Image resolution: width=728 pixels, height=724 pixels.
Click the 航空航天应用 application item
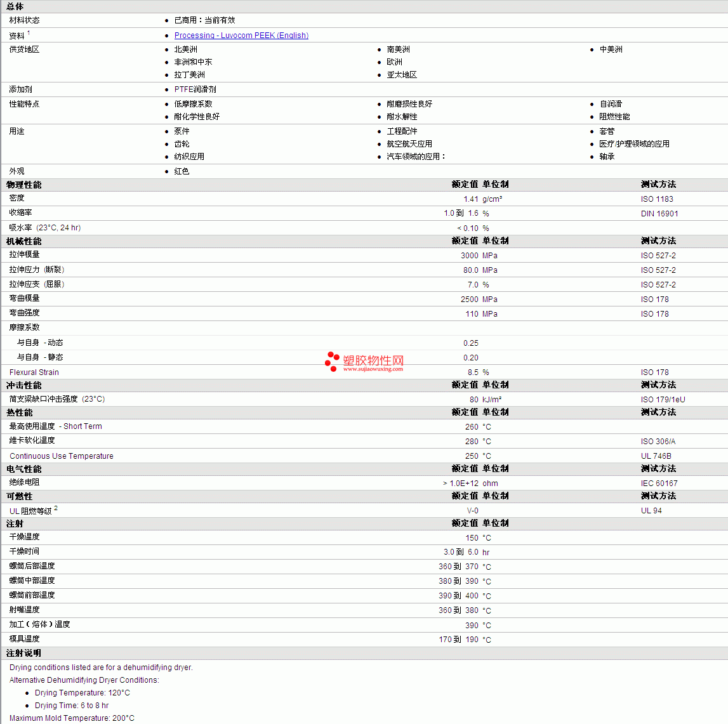[409, 144]
